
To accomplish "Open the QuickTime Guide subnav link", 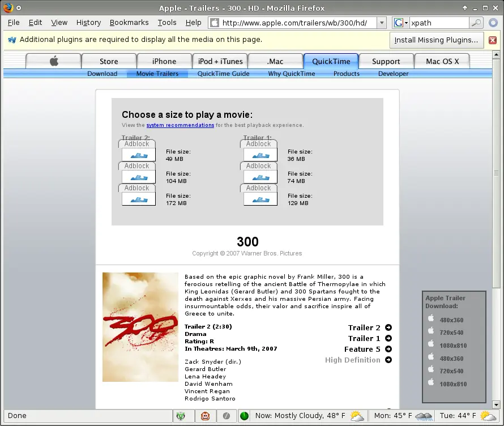I will (223, 74).
